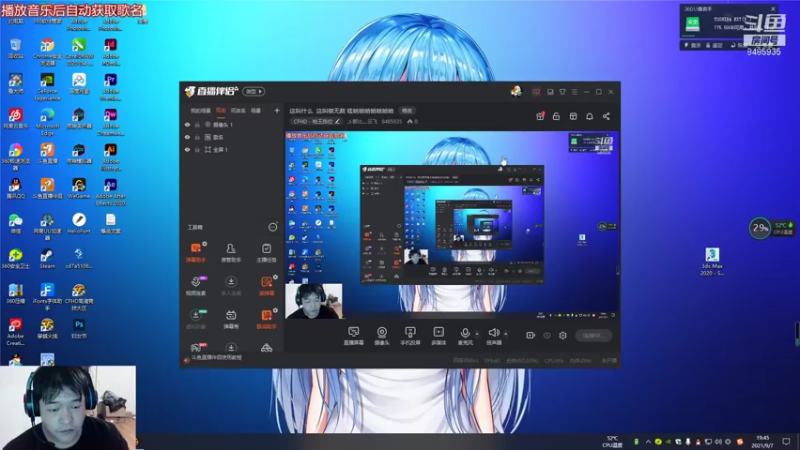Click the room number 8485935 in the header
The image size is (800, 450).
click(392, 121)
